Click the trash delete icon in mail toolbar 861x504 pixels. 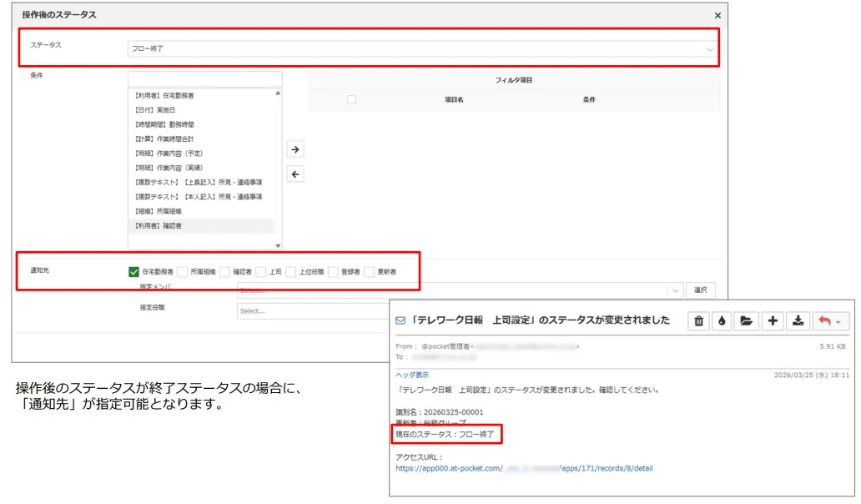pos(699,320)
